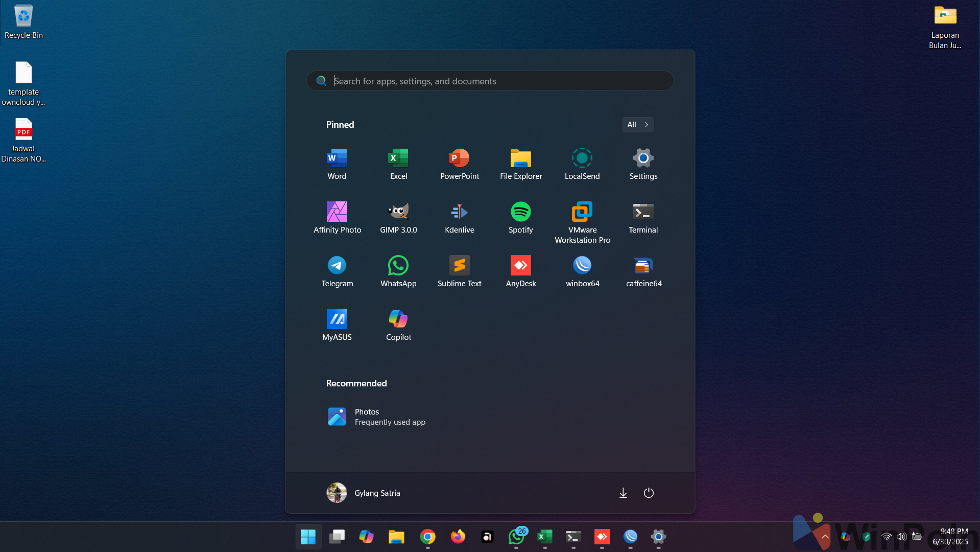
Task: Launch Sublime Text
Action: tap(460, 272)
